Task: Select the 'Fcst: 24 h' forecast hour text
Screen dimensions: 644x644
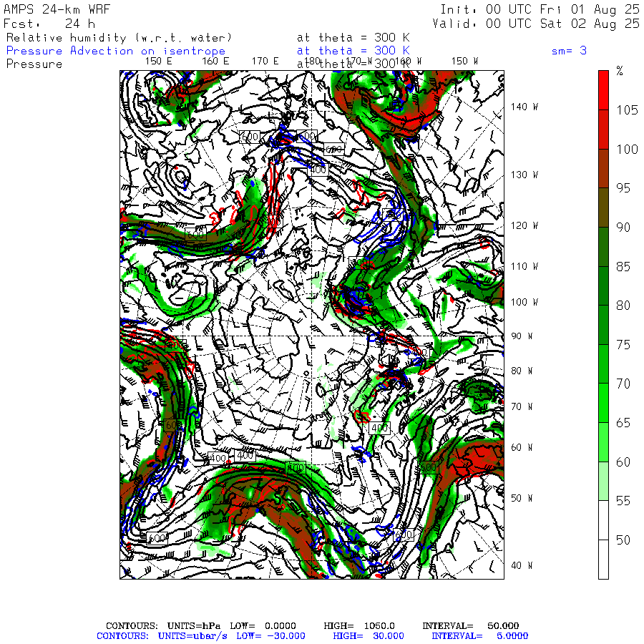Action: pyautogui.click(x=49, y=24)
